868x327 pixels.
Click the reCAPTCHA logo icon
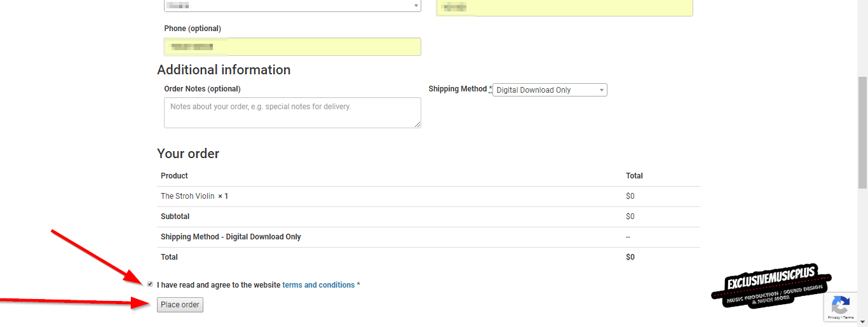coord(841,304)
